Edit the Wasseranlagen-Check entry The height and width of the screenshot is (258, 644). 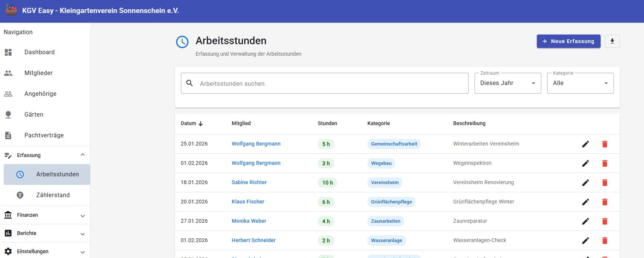pos(585,241)
